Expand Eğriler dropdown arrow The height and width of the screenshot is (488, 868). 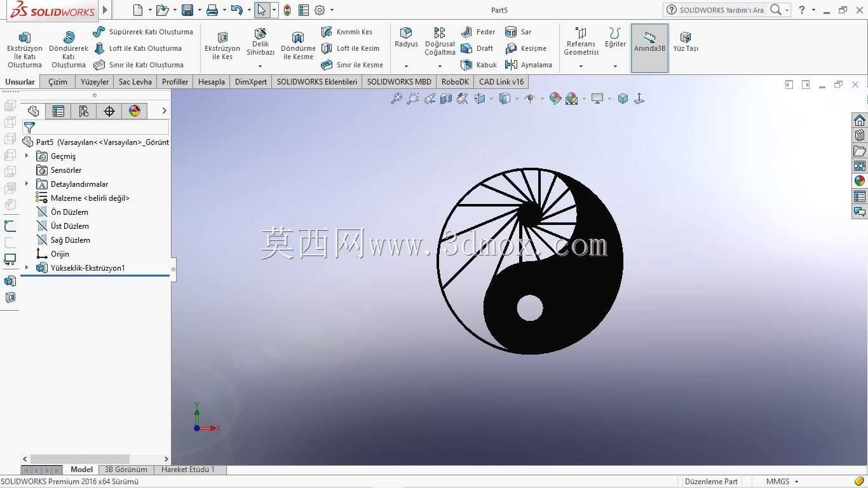(x=615, y=66)
